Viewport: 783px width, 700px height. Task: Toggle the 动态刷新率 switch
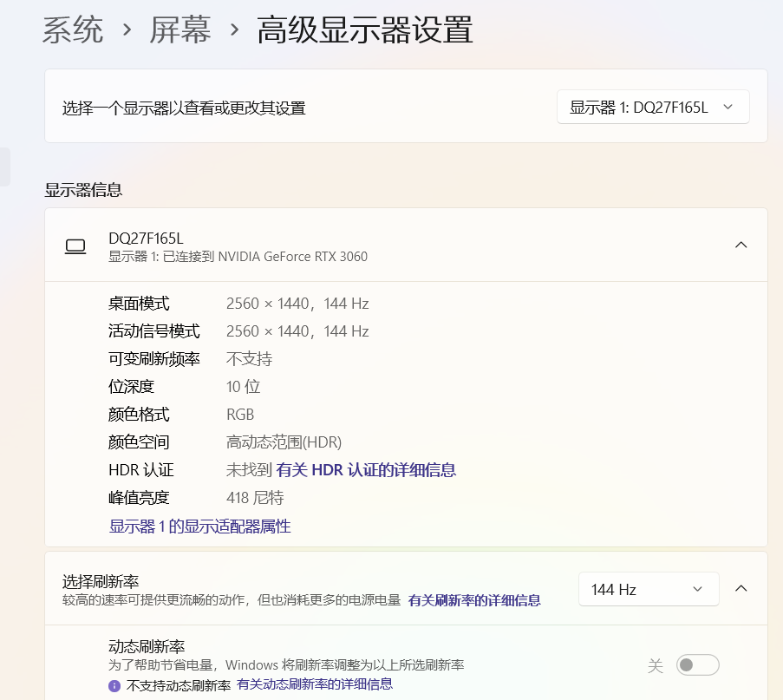(698, 665)
